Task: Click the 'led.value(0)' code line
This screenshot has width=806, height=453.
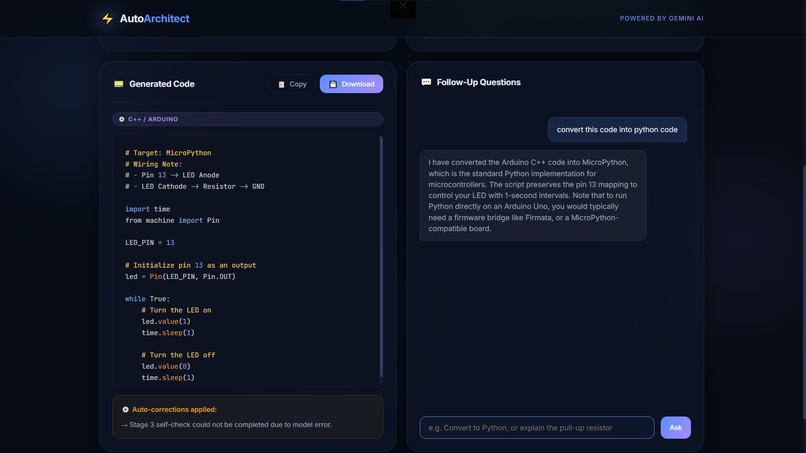Action: (166, 366)
